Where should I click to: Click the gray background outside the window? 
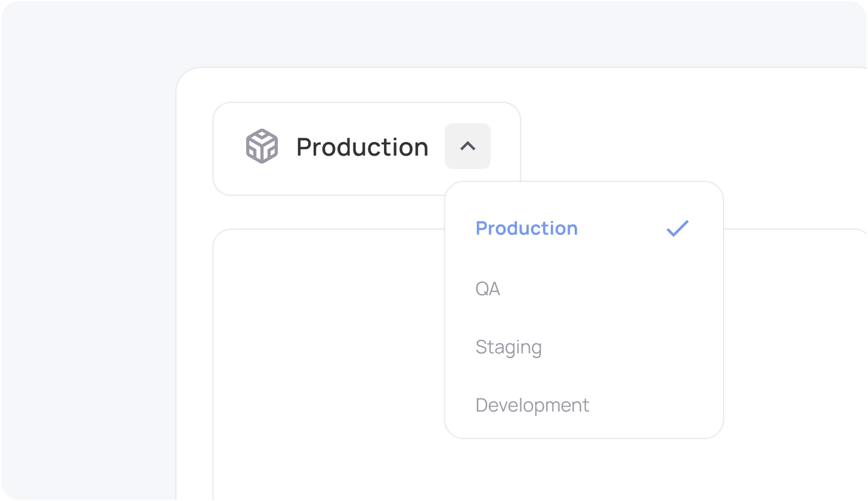click(x=89, y=268)
